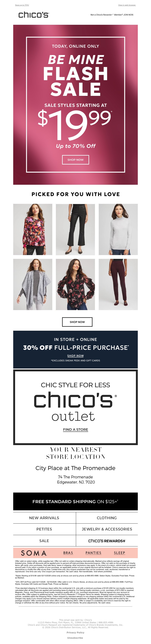This screenshot has height=644, width=151.
Task: Open the View in web browser link
Action: tap(127, 5)
